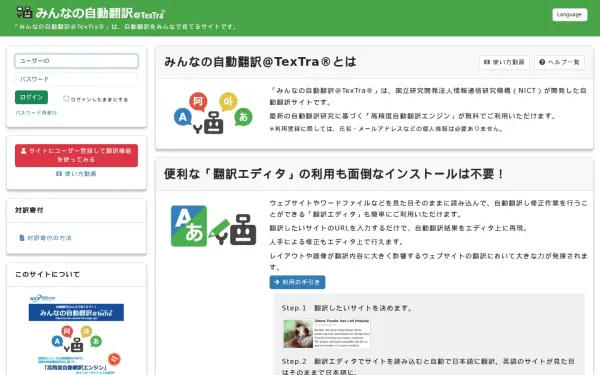
Task: Click the Step.2 instruction text
Action: point(428,366)
